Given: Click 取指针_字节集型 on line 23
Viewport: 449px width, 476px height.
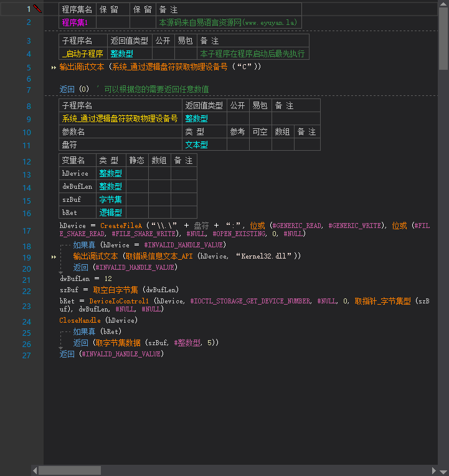Looking at the screenshot, I should tap(382, 301).
